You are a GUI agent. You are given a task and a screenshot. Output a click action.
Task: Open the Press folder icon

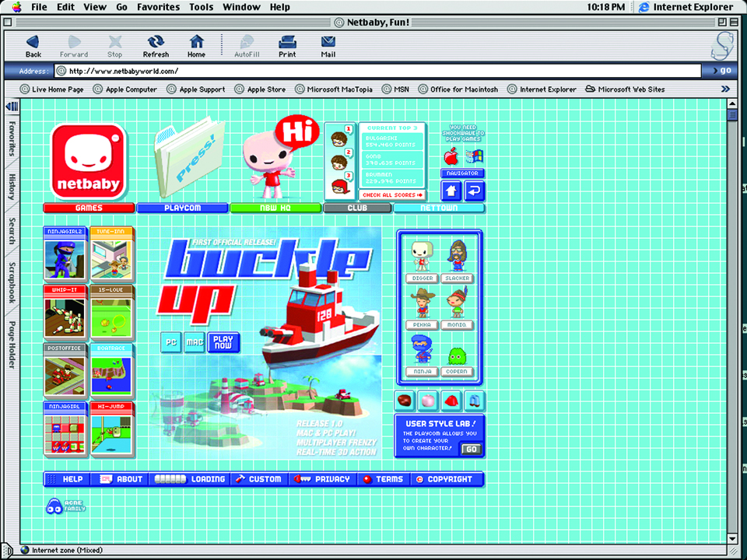click(189, 158)
